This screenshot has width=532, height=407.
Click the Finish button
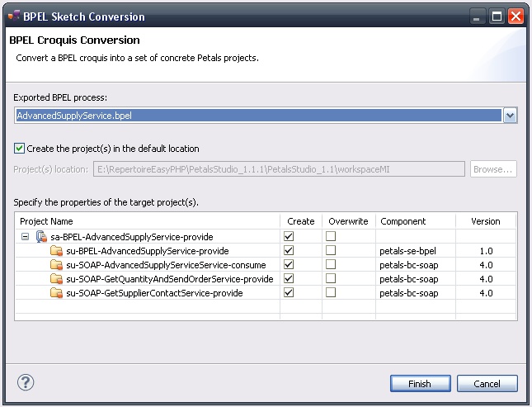[419, 384]
